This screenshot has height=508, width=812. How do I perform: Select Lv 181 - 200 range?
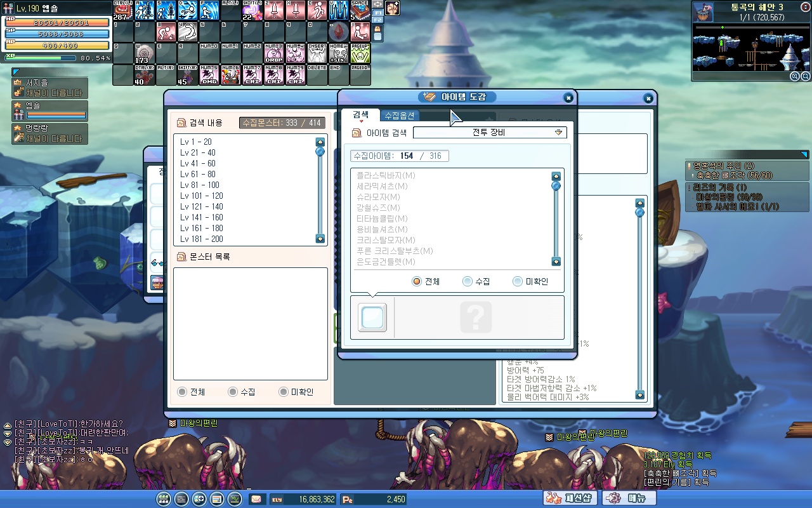[x=201, y=239]
